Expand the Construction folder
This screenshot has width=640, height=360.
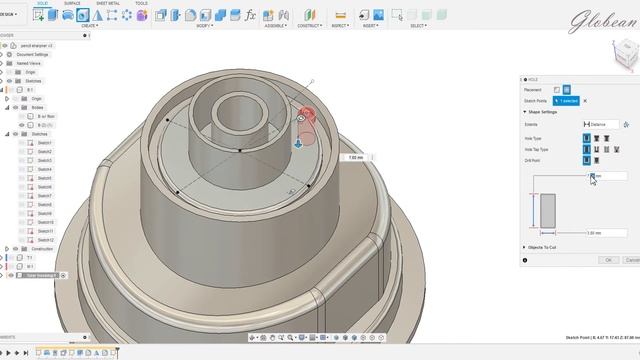click(x=7, y=249)
